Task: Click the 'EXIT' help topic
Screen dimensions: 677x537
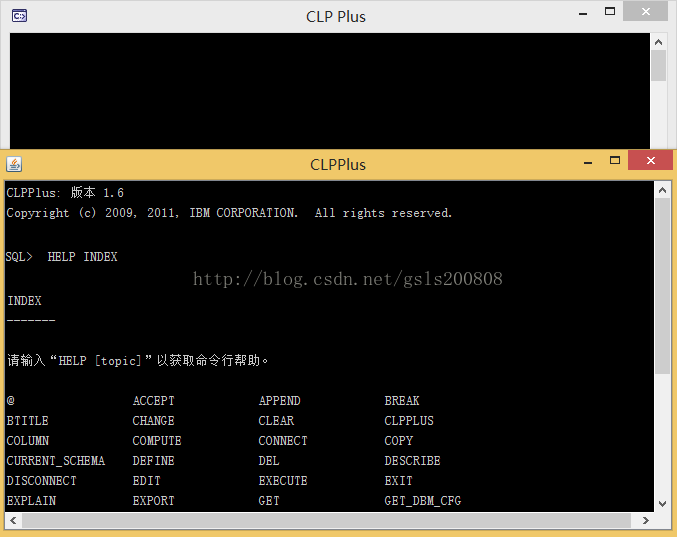Action: (x=399, y=481)
